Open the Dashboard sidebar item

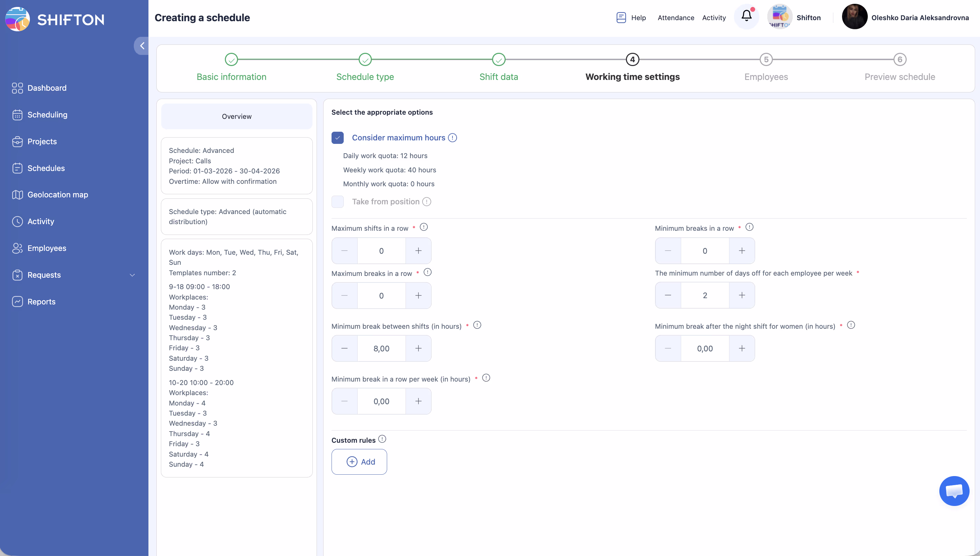[47, 88]
